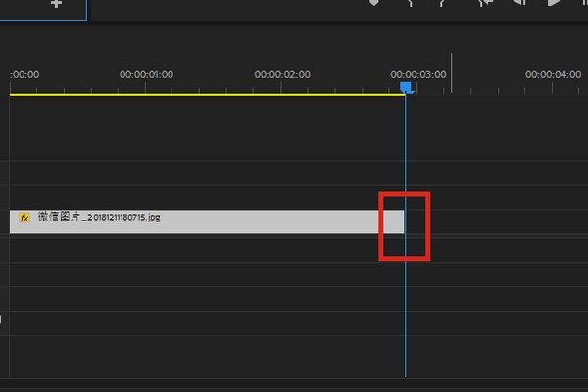Select the 微信图片_20181211180715.jpg clip
This screenshot has width=588, height=392.
tap(207, 221)
